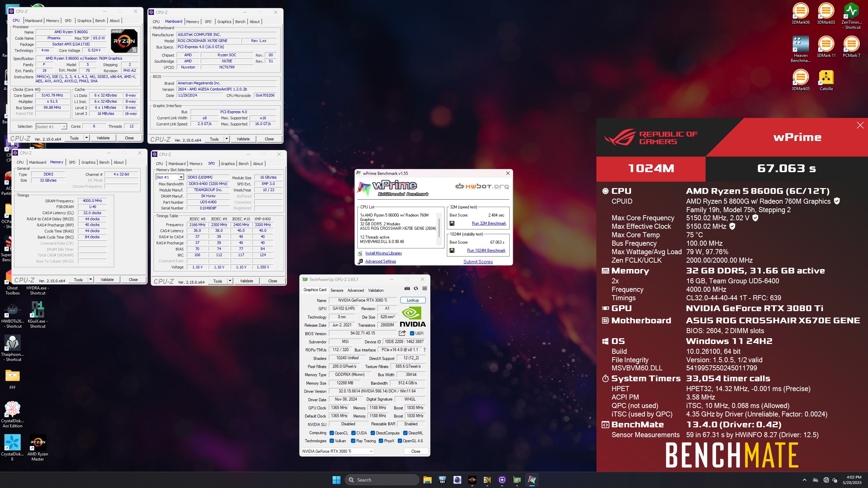This screenshot has width=868, height=488.
Task: Open the Validation tab in GPU-Z
Action: 376,290
